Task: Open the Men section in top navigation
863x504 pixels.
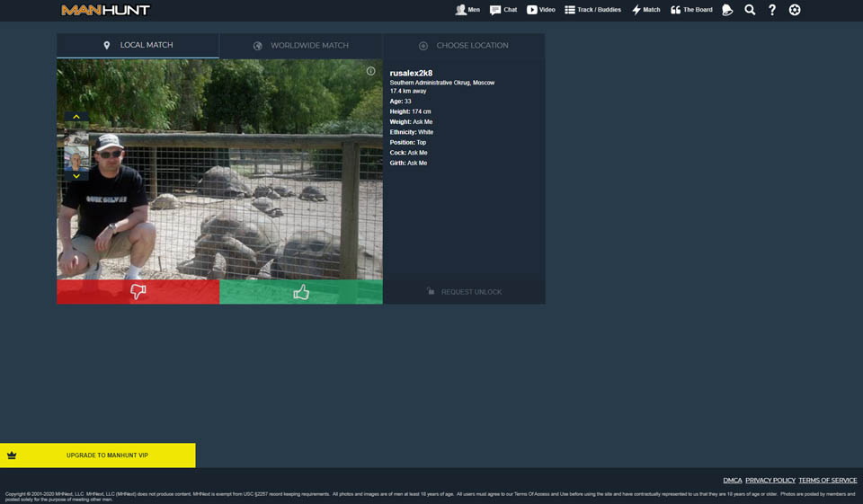Action: click(467, 10)
